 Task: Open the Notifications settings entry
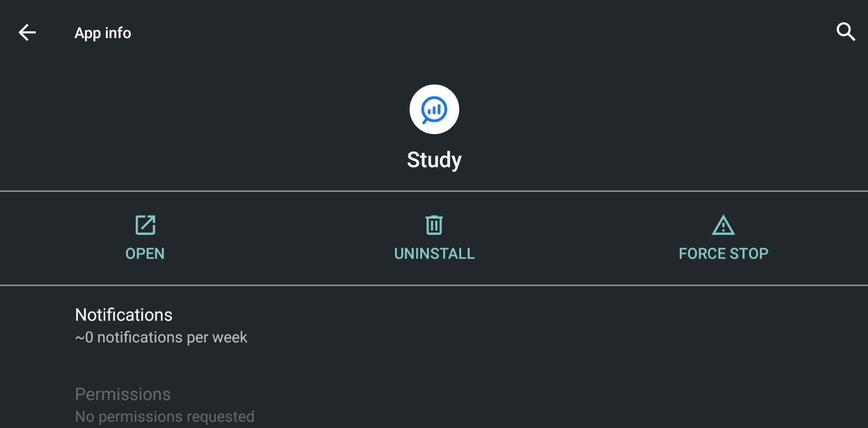click(x=434, y=326)
